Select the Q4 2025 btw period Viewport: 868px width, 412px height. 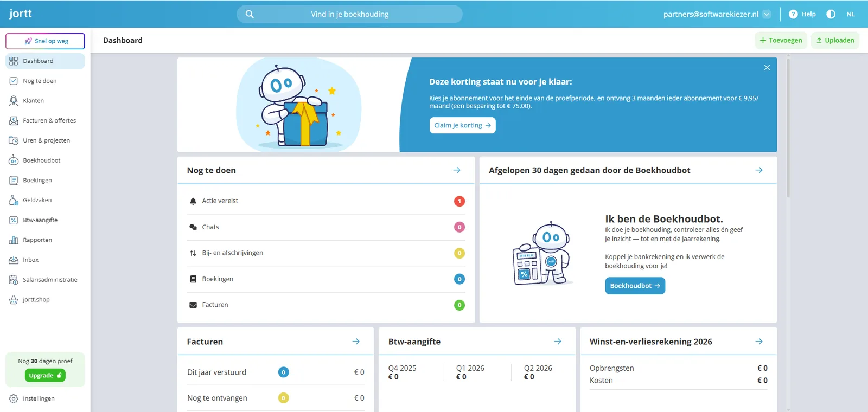click(x=403, y=372)
